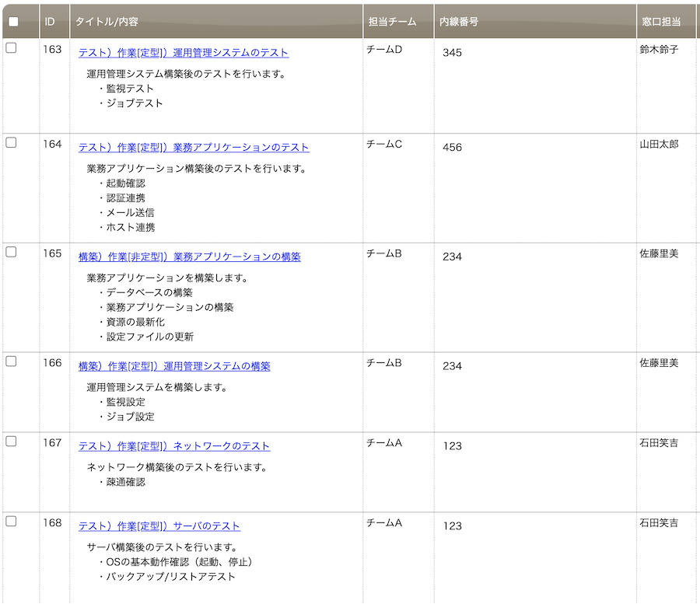Select the checkbox for row 165
The width and height of the screenshot is (700, 604).
pos(11,252)
